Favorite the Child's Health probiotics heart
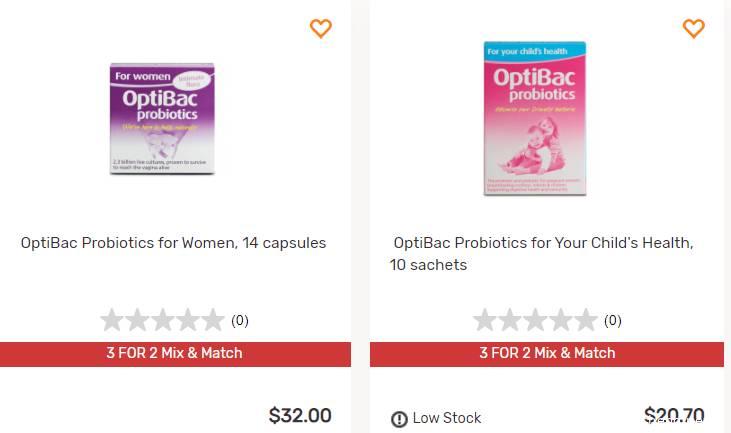This screenshot has width=731, height=433. click(x=693, y=29)
